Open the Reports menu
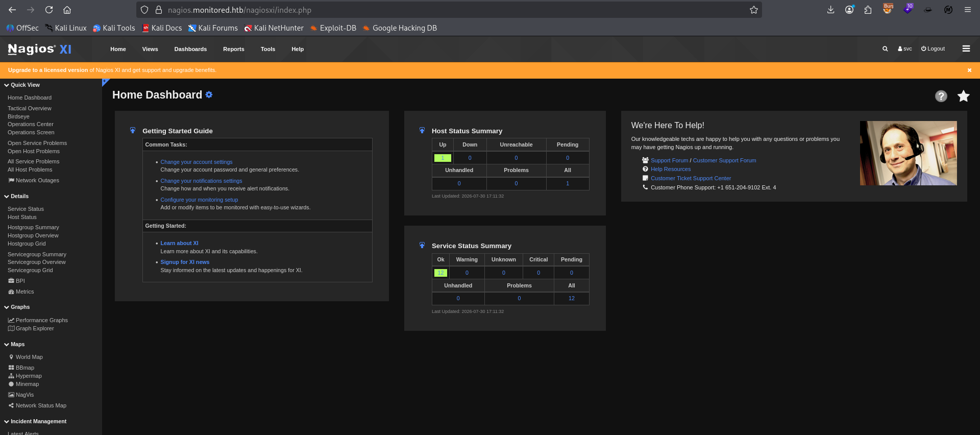 click(x=234, y=49)
